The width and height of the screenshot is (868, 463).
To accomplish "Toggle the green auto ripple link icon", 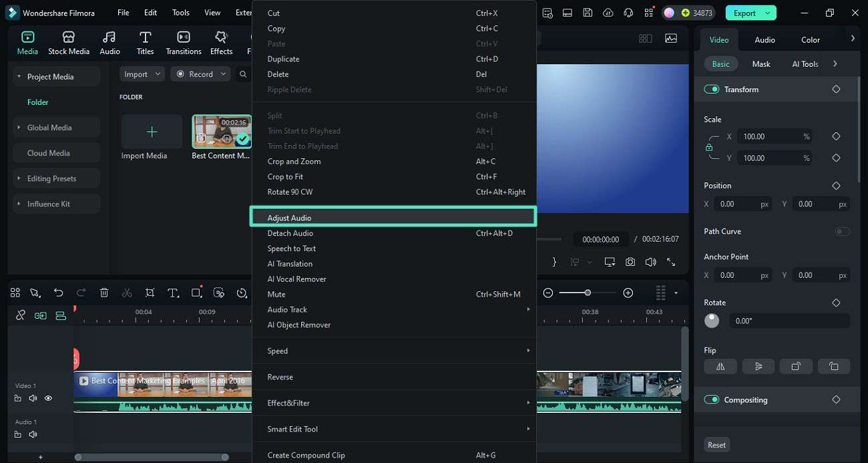I will 41,315.
